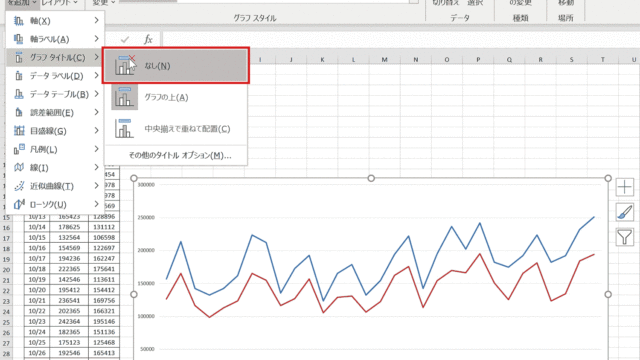Select row header 20

tap(6, 269)
